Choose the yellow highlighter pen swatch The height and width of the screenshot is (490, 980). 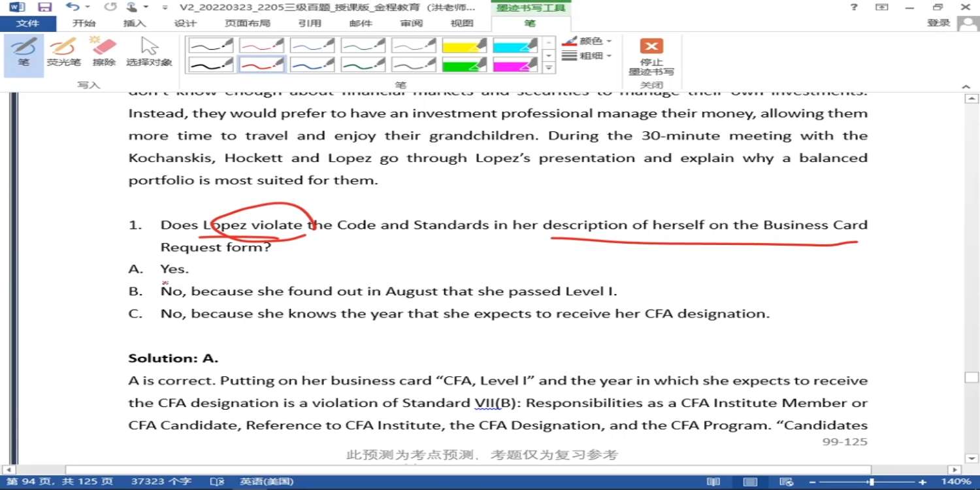pos(465,45)
